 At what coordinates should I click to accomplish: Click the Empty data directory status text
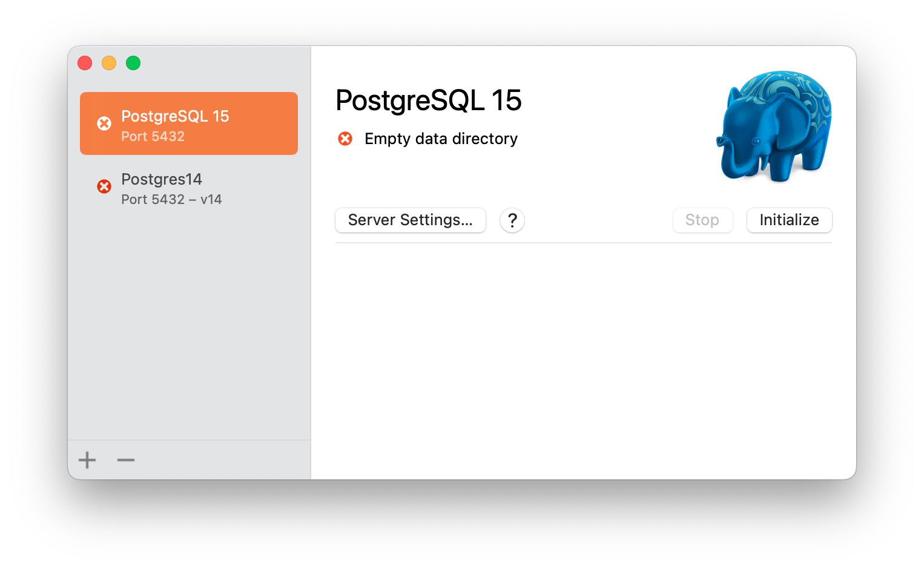pyautogui.click(x=441, y=139)
